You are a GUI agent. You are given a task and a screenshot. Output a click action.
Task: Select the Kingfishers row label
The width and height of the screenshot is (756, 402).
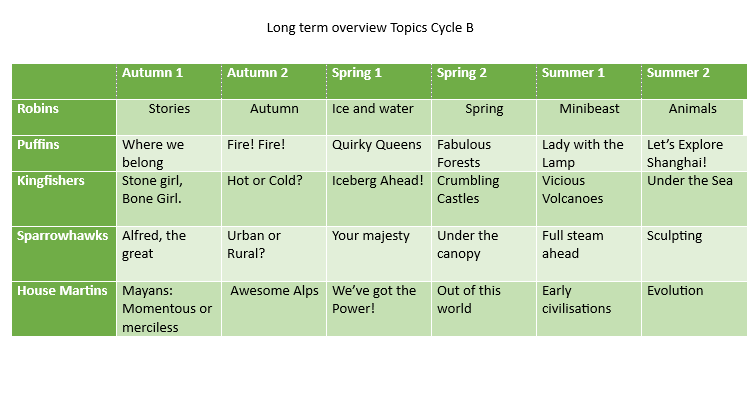coord(51,181)
